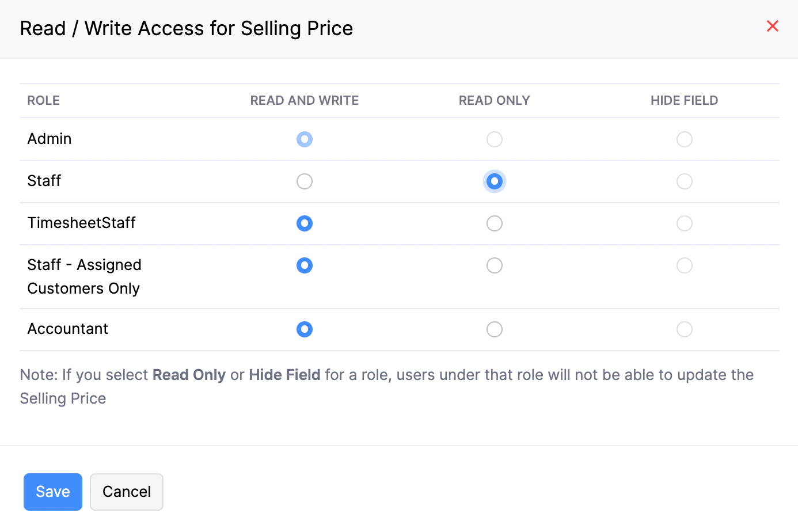Grant Staff role Read and Write access
The height and width of the screenshot is (532, 798).
pyautogui.click(x=305, y=181)
